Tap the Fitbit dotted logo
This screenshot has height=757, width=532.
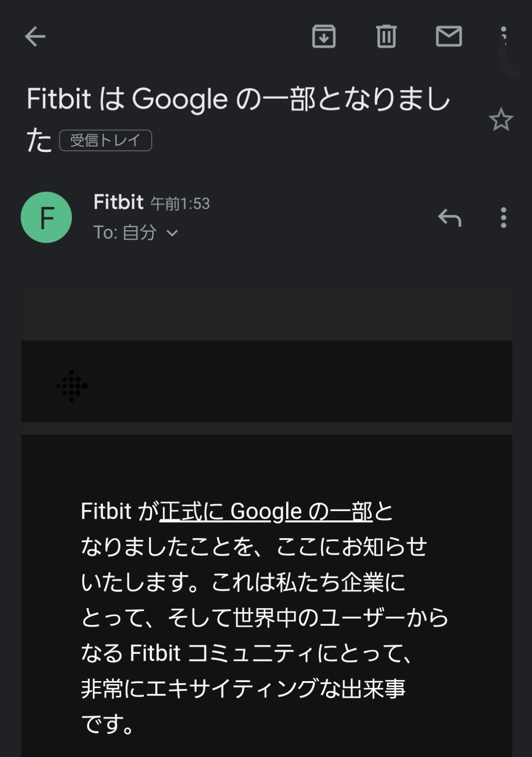(72, 386)
